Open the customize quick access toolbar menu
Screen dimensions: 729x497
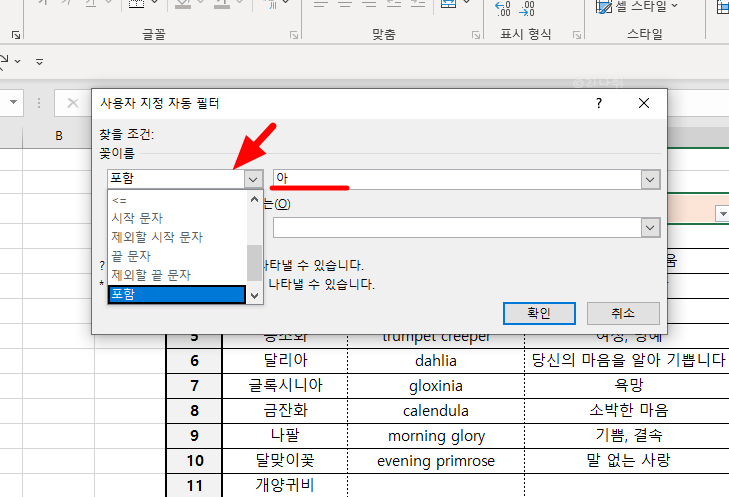point(40,61)
